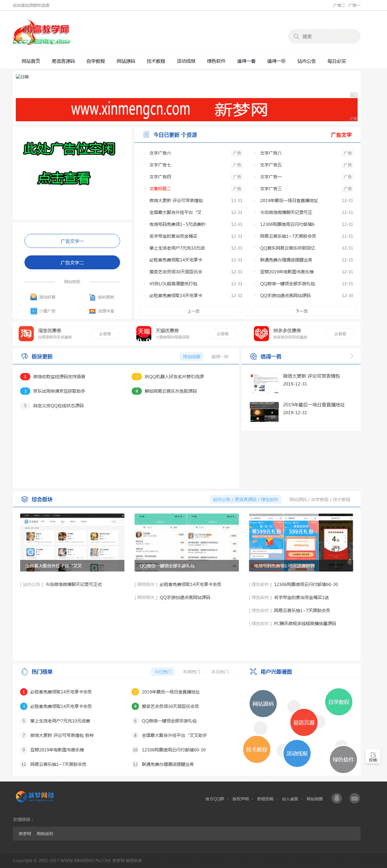Click the 技术教程 orange interest bubble

(x=257, y=749)
